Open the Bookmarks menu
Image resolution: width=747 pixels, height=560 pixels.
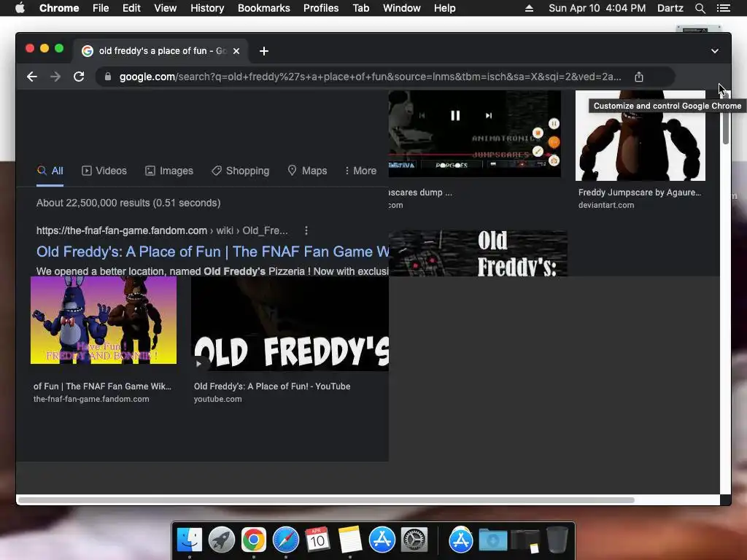coord(264,8)
